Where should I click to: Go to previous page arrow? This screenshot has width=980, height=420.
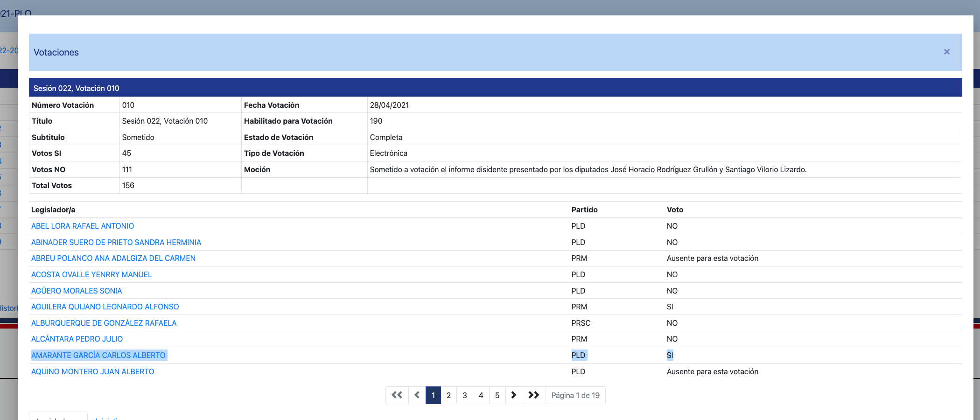[x=417, y=395]
